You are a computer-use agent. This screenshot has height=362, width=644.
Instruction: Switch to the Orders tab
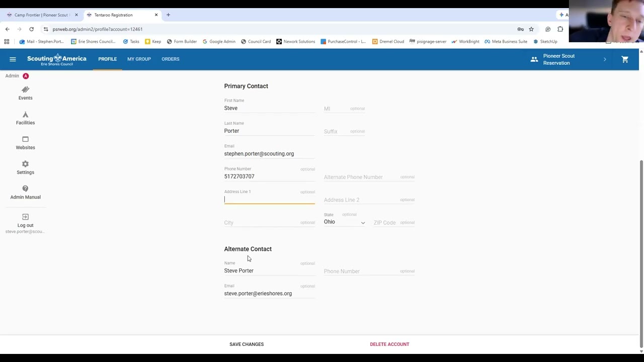[170, 59]
